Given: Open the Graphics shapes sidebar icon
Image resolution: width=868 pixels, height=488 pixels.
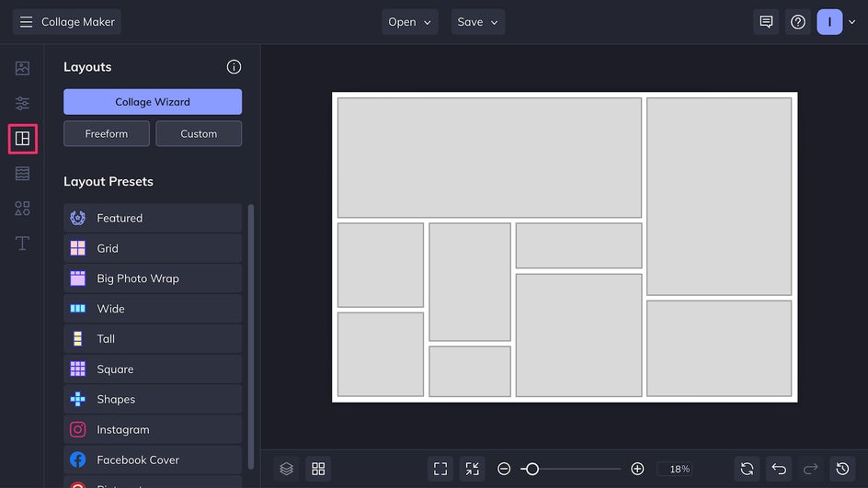Looking at the screenshot, I should coord(22,209).
